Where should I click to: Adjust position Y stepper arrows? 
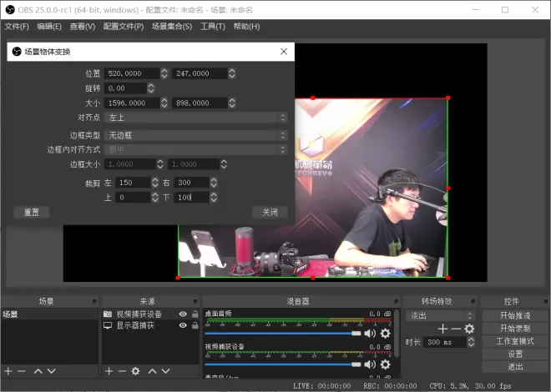coord(232,73)
